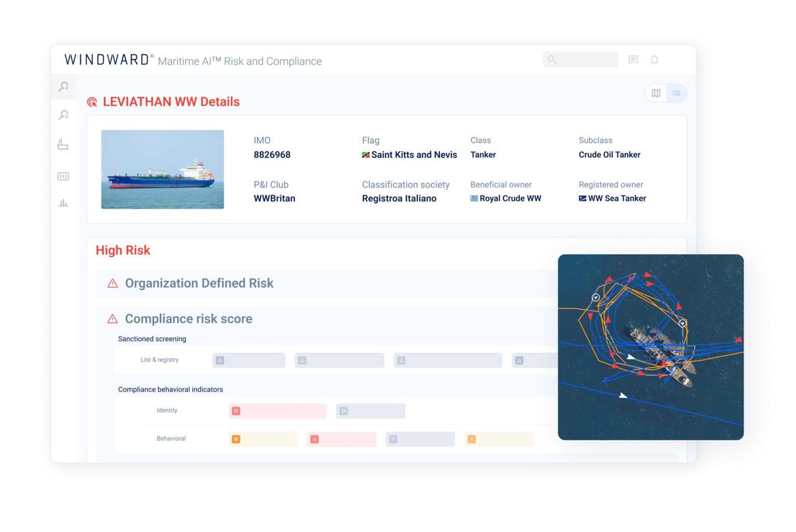Collapse the Compliance risk score section
The image size is (796, 532).
pyautogui.click(x=188, y=319)
